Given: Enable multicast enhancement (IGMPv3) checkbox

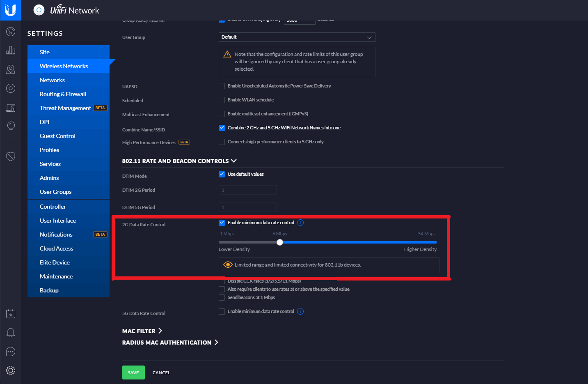Looking at the screenshot, I should point(222,114).
